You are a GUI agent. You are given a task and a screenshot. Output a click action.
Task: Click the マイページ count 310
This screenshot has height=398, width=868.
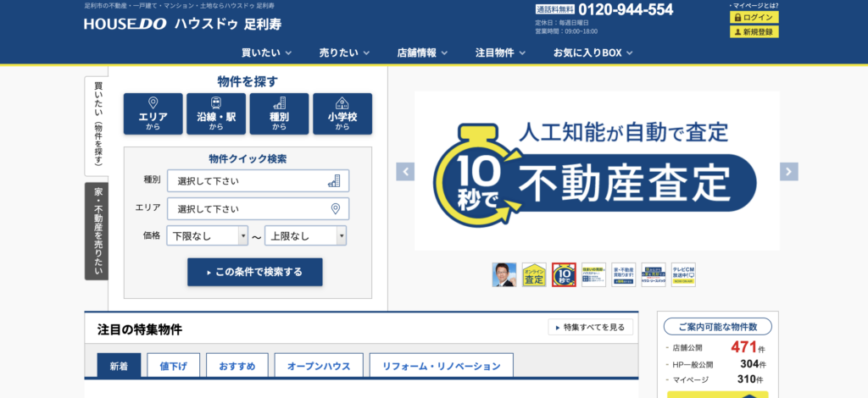[x=746, y=379]
